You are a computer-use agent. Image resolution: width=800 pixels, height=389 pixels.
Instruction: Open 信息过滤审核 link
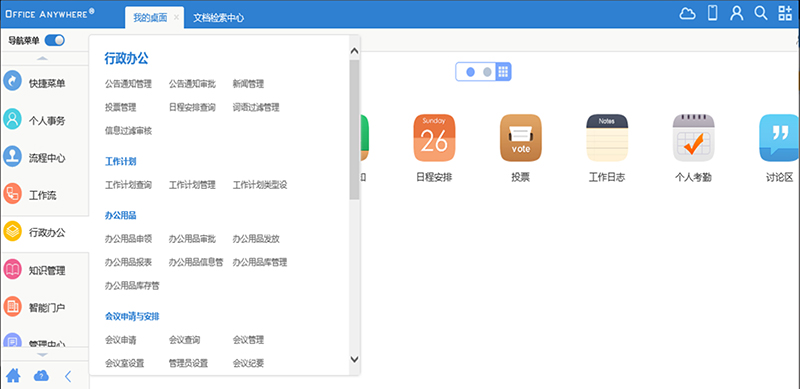129,131
